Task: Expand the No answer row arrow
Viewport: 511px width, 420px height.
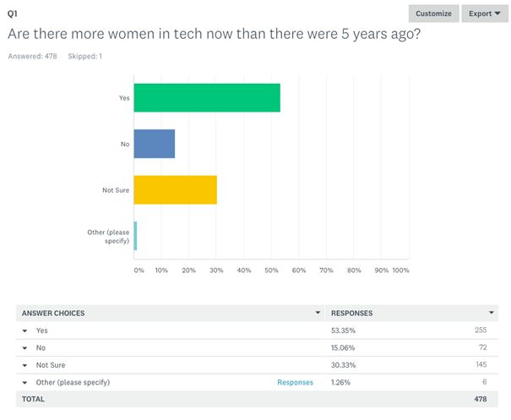Action: (25, 348)
